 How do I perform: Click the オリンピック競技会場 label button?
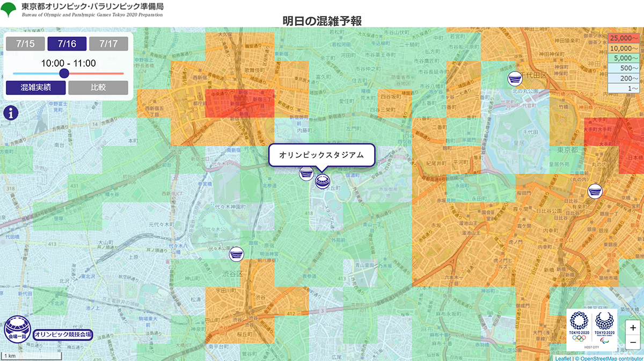pos(63,334)
